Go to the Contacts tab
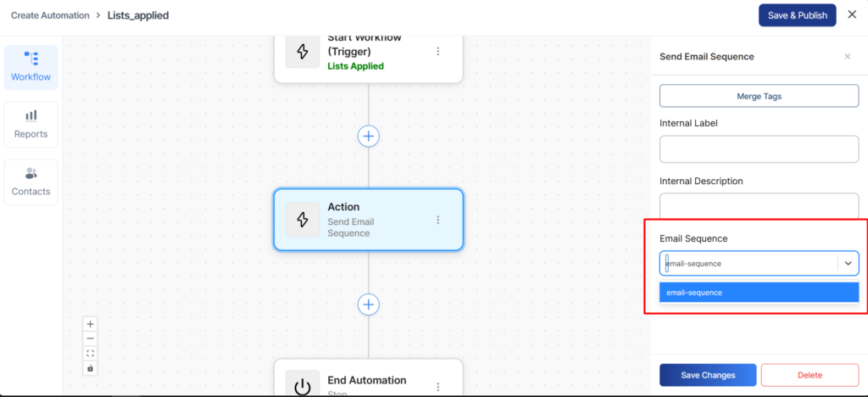Image resolution: width=868 pixels, height=397 pixels. (31, 182)
